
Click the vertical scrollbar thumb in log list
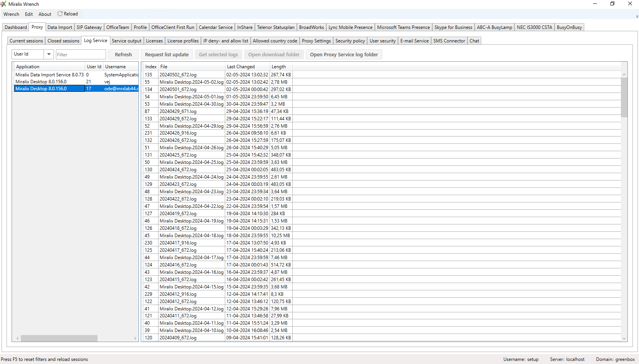point(624,97)
